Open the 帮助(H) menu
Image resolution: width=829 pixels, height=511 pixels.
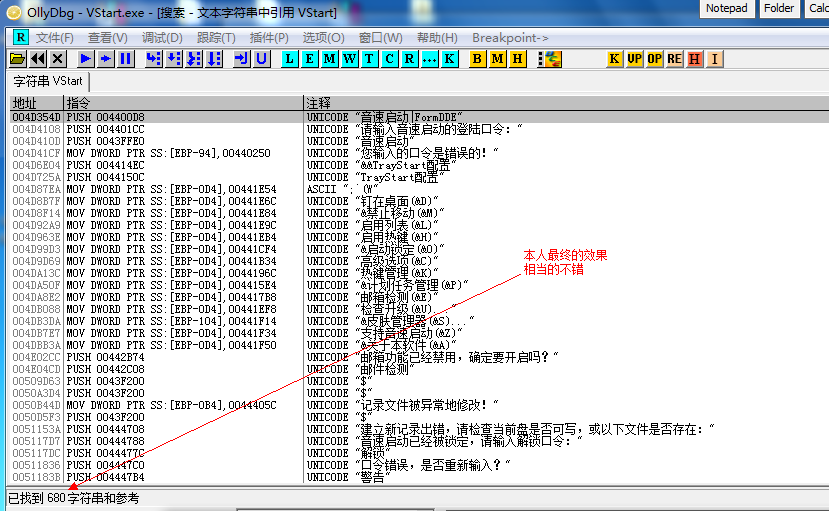coord(437,38)
